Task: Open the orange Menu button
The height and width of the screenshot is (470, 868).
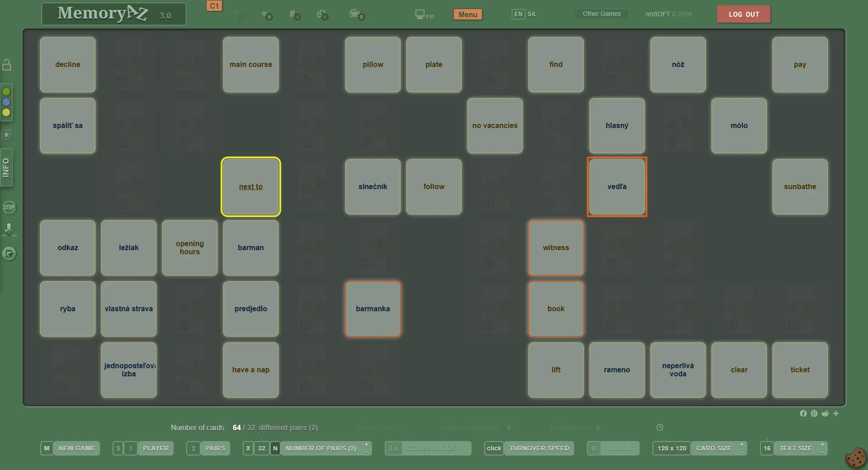Action: (467, 14)
